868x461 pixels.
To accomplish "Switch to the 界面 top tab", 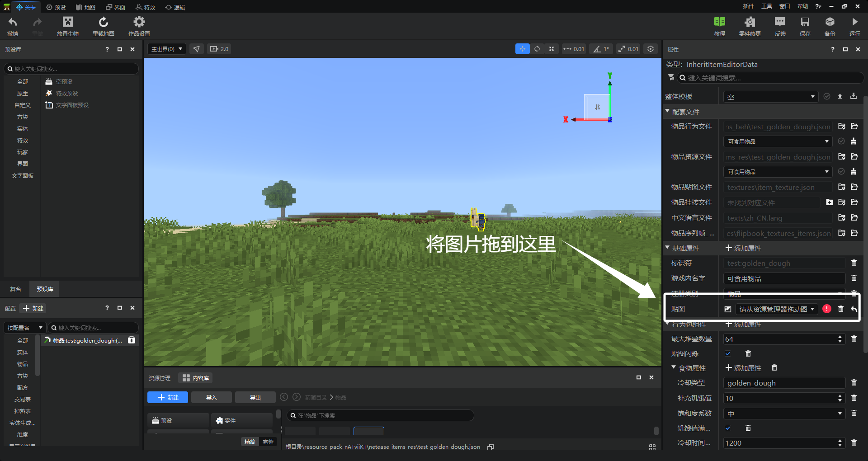I will (116, 7).
